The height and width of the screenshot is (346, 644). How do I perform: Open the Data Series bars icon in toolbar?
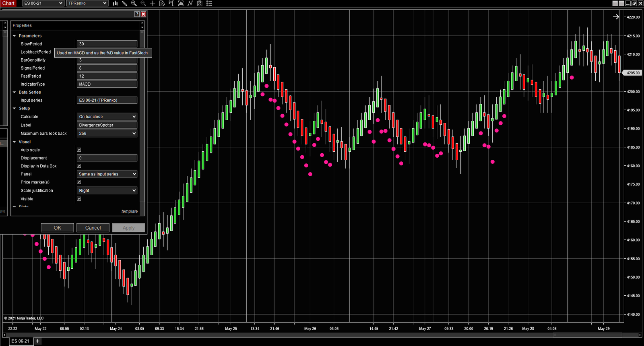(115, 3)
